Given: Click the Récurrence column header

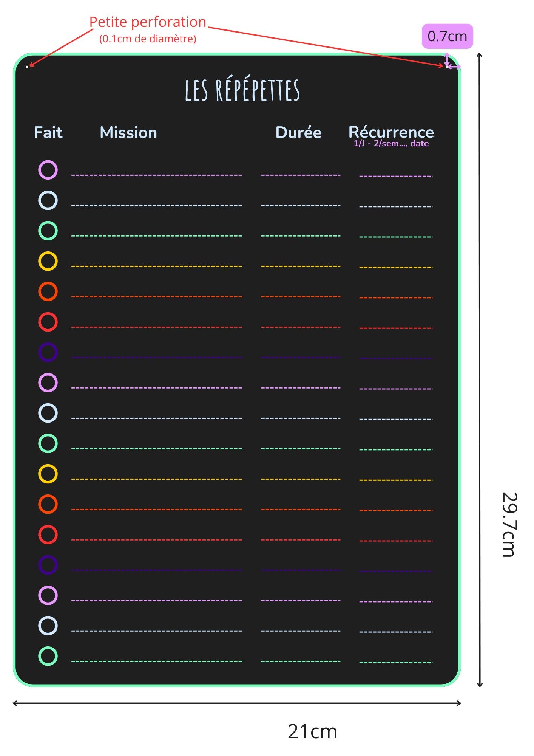Looking at the screenshot, I should click(x=391, y=132).
